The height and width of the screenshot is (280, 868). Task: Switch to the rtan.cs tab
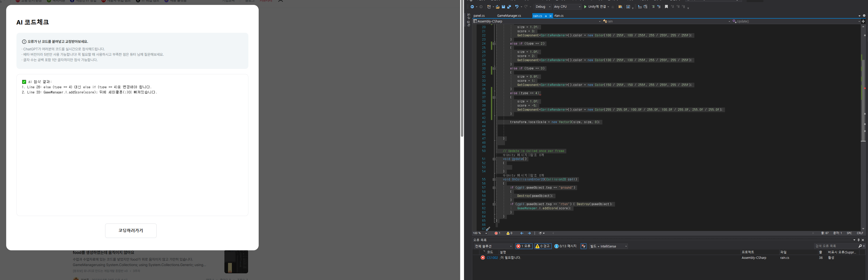point(559,16)
